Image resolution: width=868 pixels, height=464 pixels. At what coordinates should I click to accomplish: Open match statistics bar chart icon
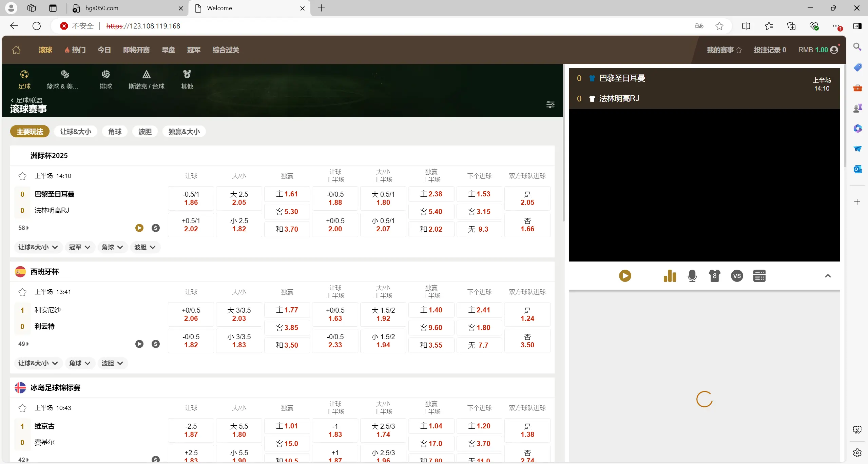[x=670, y=276]
